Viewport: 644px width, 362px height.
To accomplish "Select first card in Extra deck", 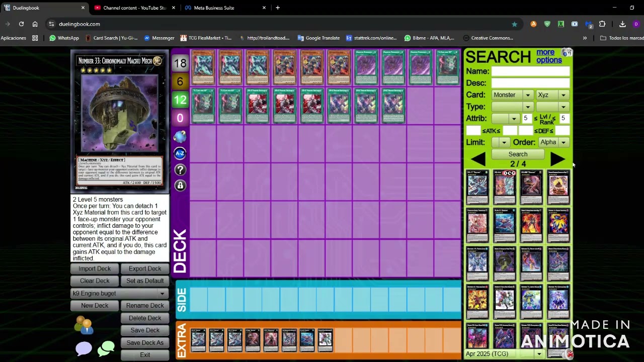I will [198, 340].
